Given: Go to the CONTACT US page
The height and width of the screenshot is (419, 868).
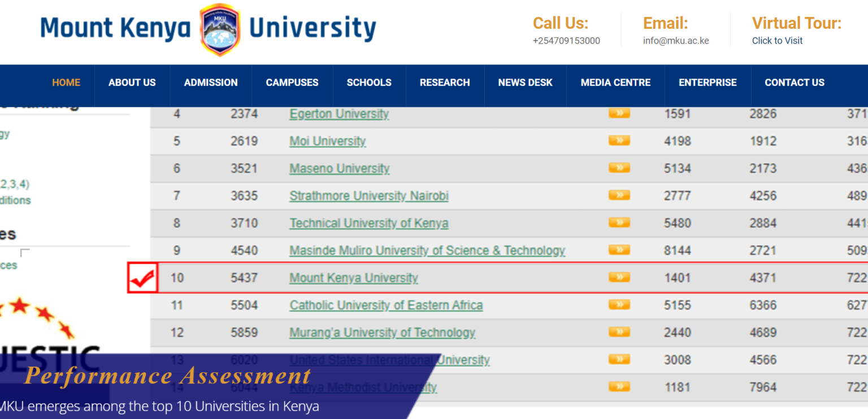Looking at the screenshot, I should (794, 82).
